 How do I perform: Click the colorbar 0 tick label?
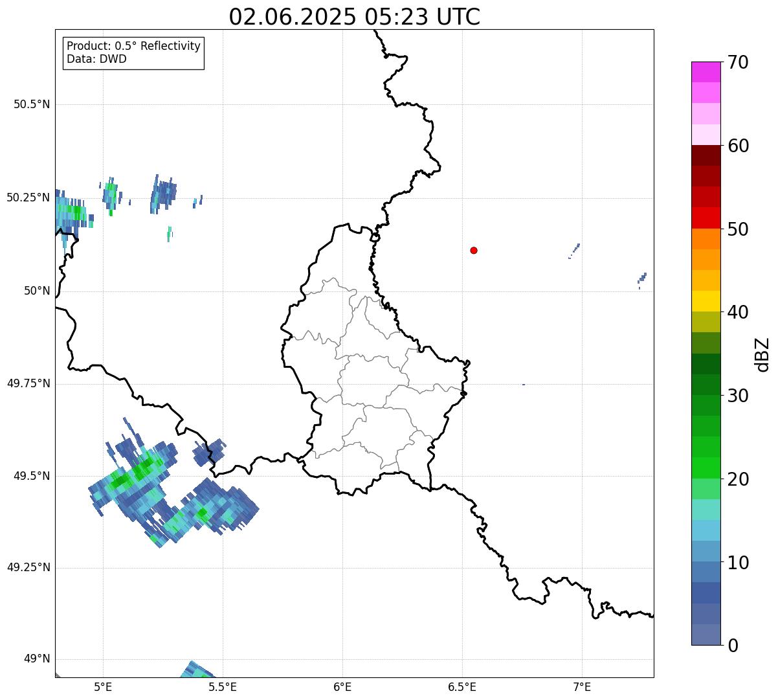point(733,646)
